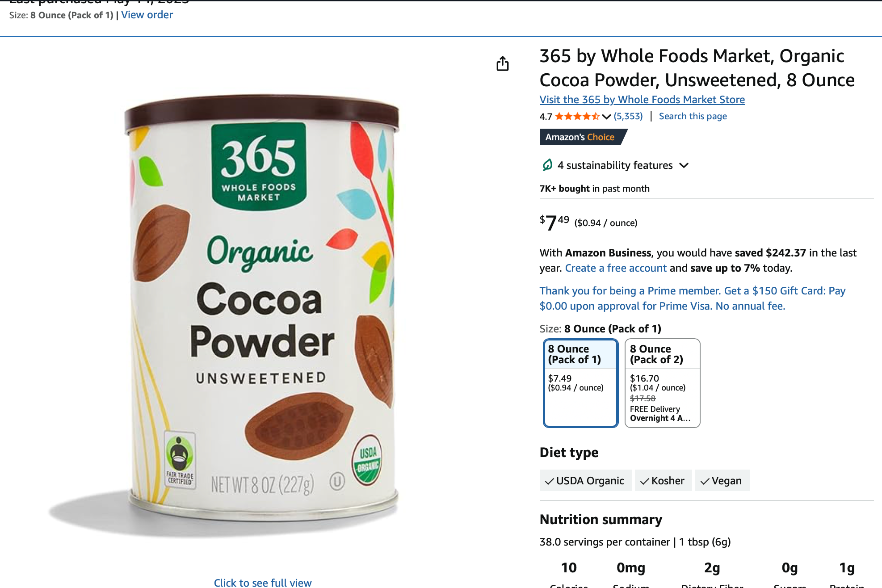This screenshot has width=882, height=588.
Task: Click the Search this page link
Action: click(x=693, y=116)
